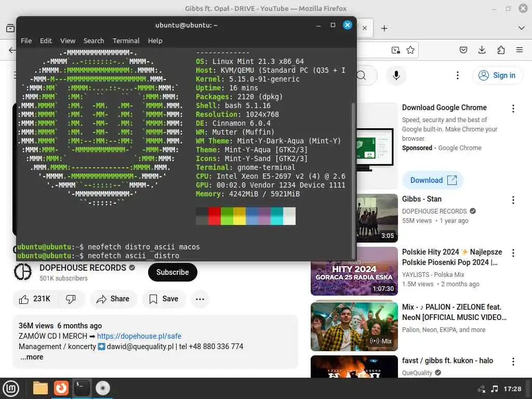
Task: Open Firefox recent browsing view icon
Action: pos(10,28)
